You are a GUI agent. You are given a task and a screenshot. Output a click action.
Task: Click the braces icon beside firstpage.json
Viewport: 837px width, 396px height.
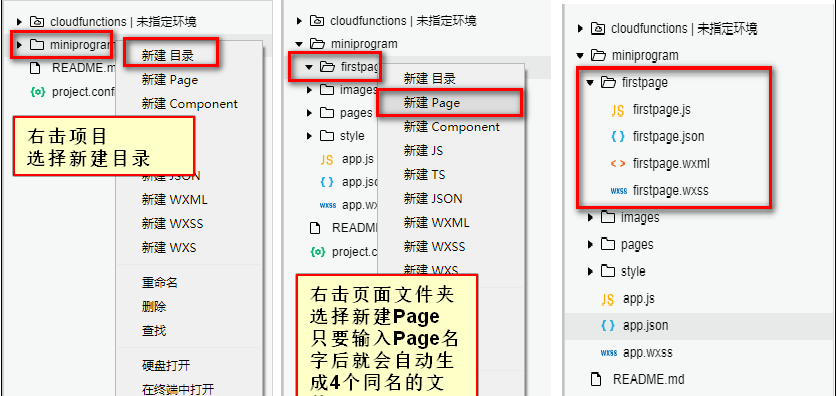click(618, 137)
